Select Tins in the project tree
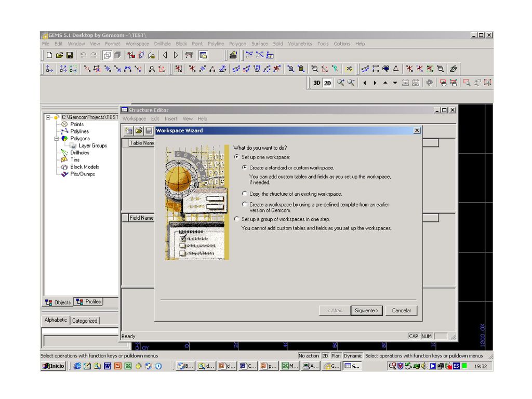532x399 pixels. point(75,160)
